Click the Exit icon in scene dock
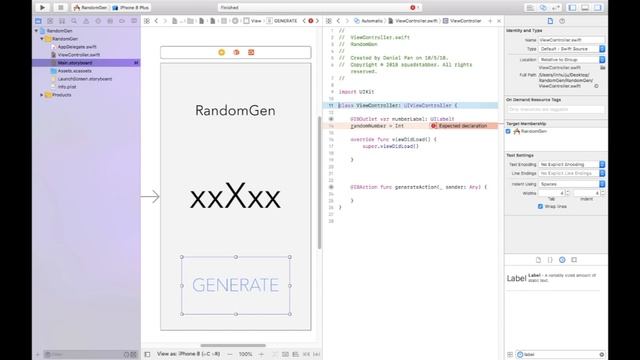The width and height of the screenshot is (640, 360). [x=251, y=52]
